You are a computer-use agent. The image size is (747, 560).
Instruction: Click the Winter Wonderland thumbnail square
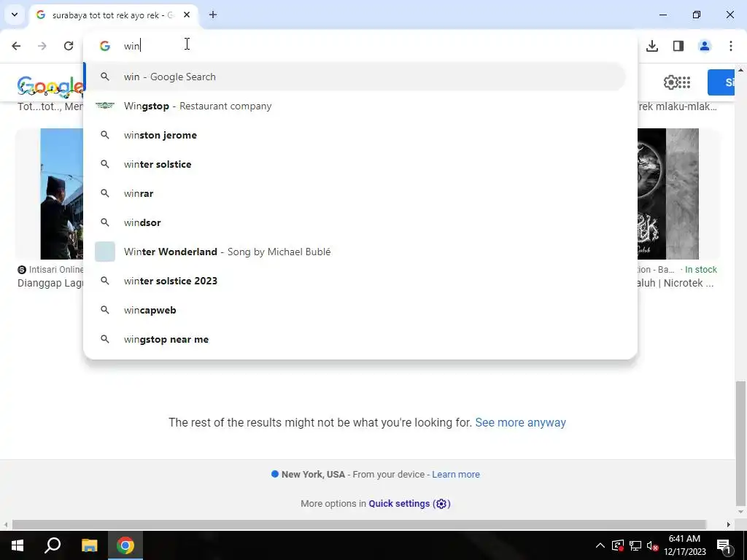[105, 252]
